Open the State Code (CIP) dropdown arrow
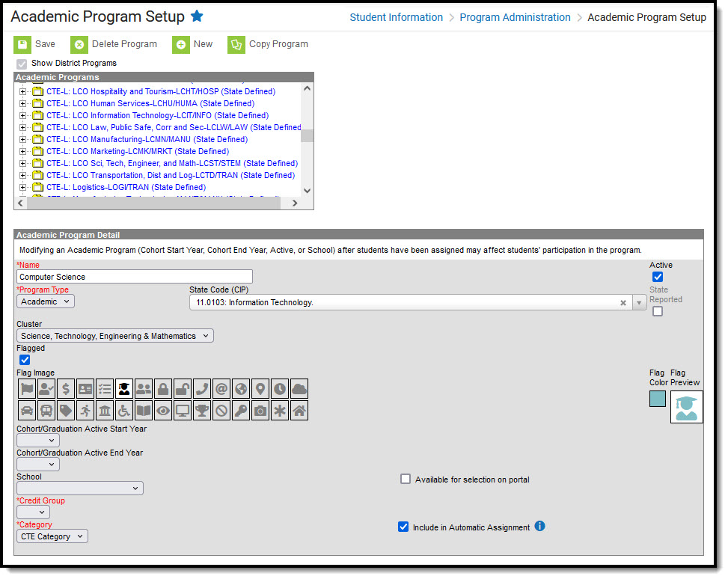Image resolution: width=728 pixels, height=579 pixels. [639, 303]
